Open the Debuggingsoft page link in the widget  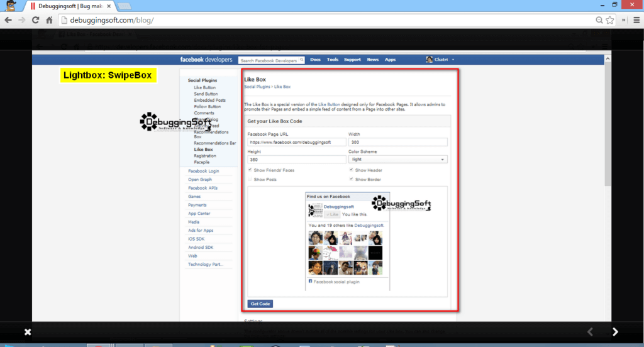(x=338, y=207)
